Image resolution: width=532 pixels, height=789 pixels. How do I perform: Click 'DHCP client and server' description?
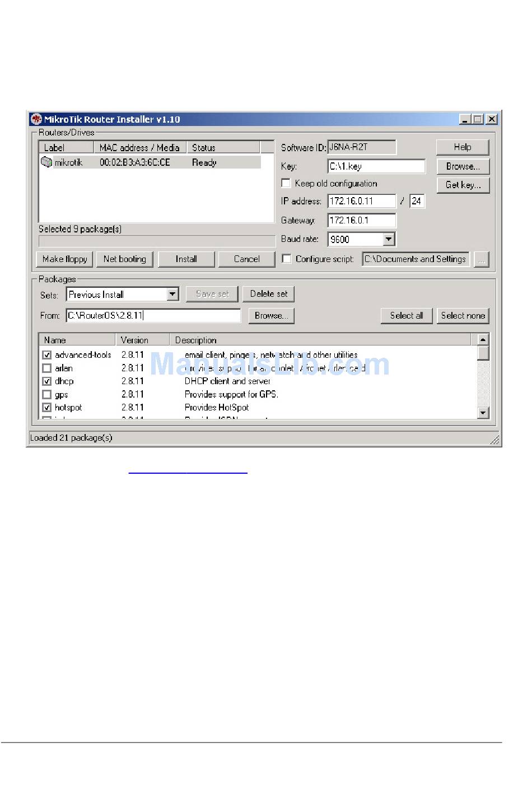click(x=227, y=381)
